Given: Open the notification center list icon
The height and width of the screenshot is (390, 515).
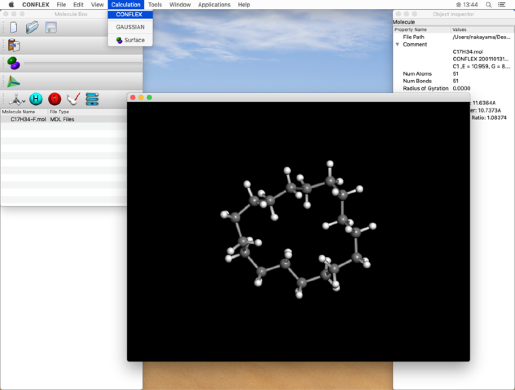Looking at the screenshot, I should [x=502, y=5].
